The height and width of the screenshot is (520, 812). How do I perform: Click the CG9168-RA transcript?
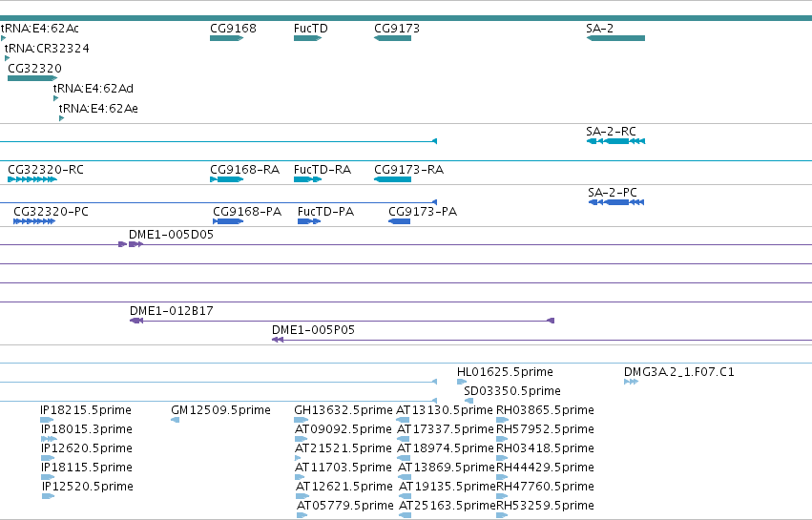227,179
